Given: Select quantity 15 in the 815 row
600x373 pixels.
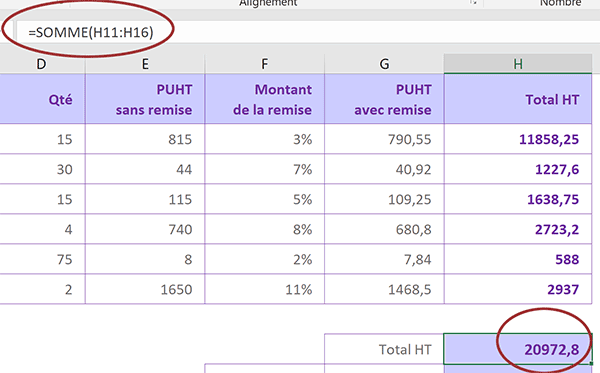Looking at the screenshot, I should pyautogui.click(x=42, y=139).
